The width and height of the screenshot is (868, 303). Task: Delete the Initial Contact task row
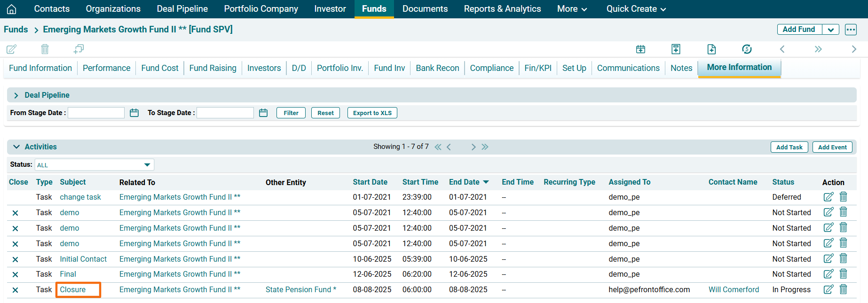(843, 258)
